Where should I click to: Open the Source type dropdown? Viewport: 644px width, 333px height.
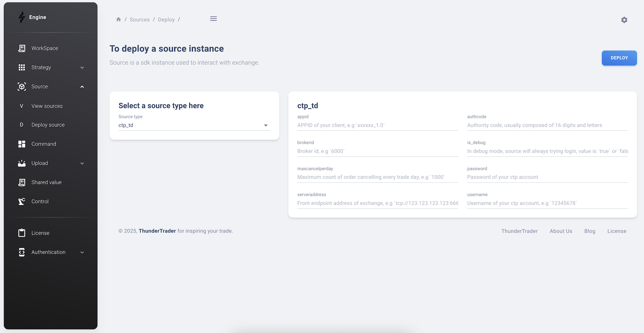[x=194, y=125]
